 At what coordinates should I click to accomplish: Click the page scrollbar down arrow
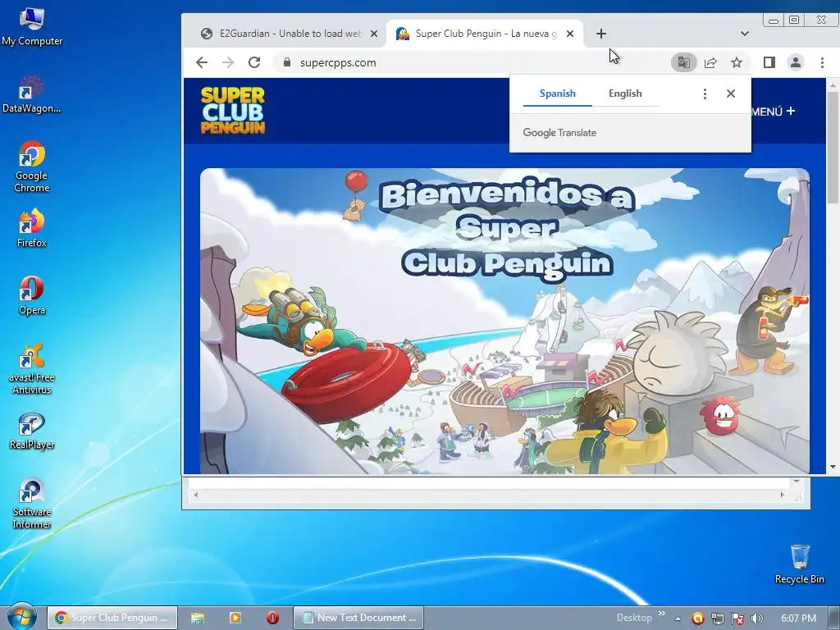click(833, 467)
